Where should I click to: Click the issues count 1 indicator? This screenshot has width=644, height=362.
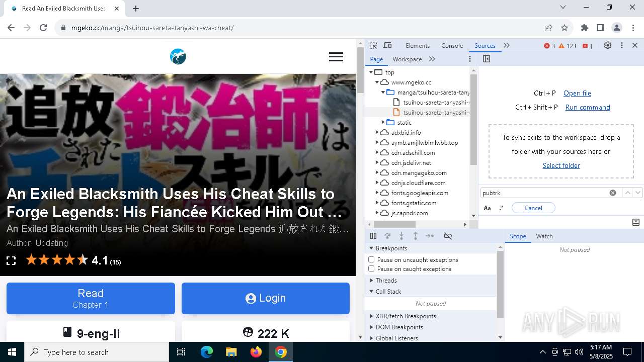[x=588, y=46]
